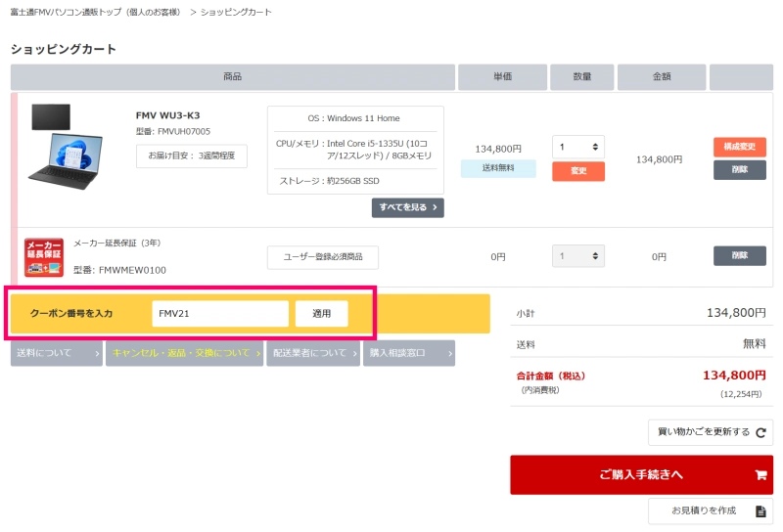Click the (12,254円) tax amount
The height and width of the screenshot is (532, 783).
tap(741, 394)
